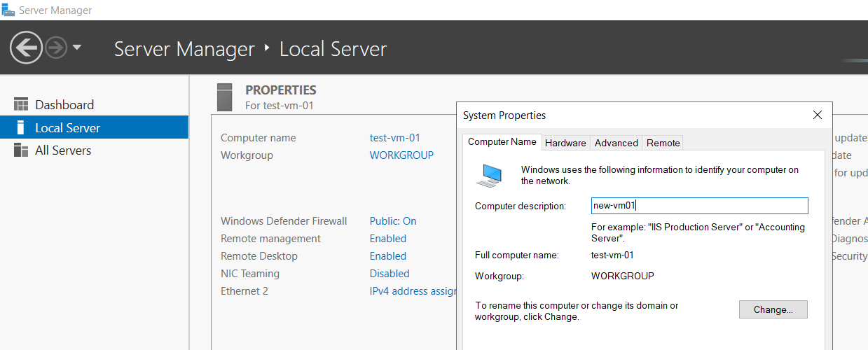Image resolution: width=868 pixels, height=350 pixels.
Task: Open the Ethernet 2 IPv4 address link
Action: (413, 291)
